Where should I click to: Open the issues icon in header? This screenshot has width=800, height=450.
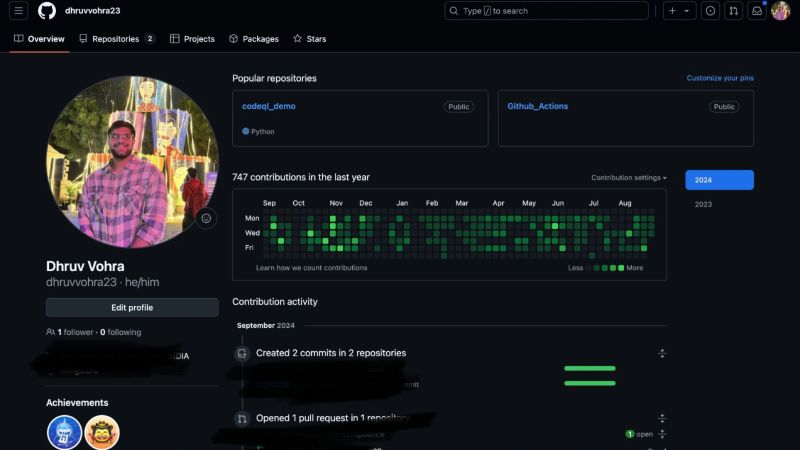[710, 11]
